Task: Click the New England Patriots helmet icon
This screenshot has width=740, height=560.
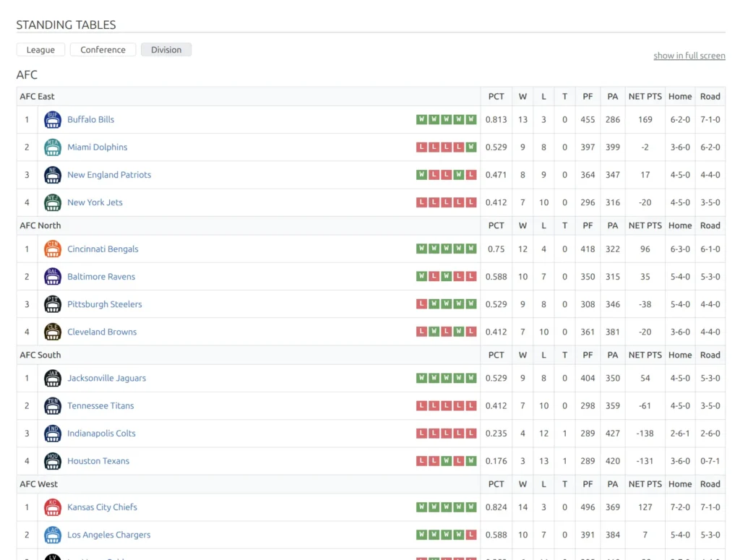Action: [x=52, y=175]
